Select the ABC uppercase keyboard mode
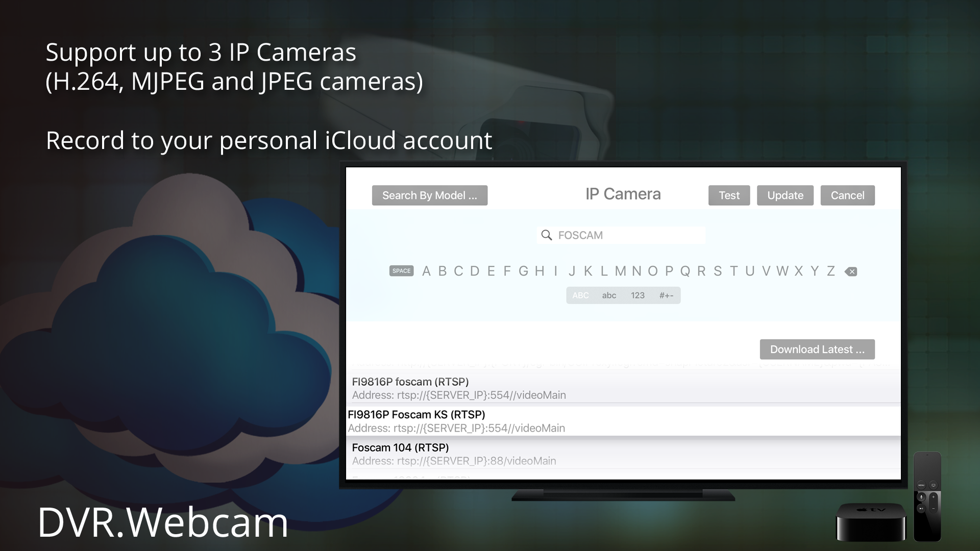Screen dimensions: 980x551 pos(580,295)
